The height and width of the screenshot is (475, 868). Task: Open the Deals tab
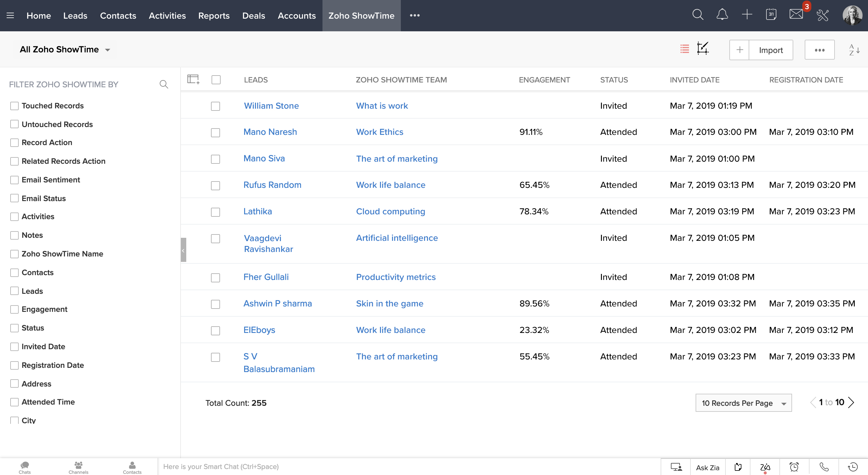click(253, 15)
